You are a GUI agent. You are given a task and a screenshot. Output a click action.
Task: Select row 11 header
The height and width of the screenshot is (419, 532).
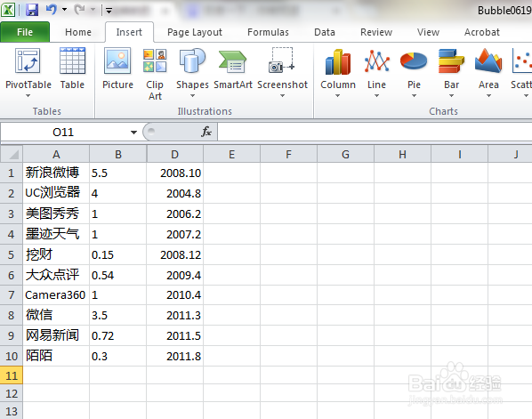coord(12,375)
